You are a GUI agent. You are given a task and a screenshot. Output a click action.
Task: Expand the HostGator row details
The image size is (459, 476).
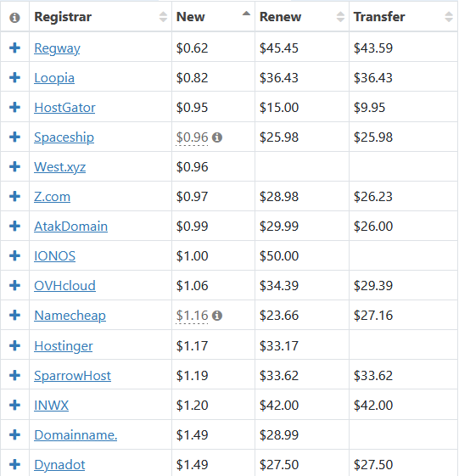[14, 107]
